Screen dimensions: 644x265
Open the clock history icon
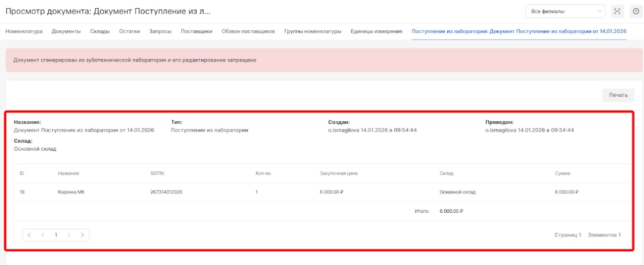click(x=635, y=11)
